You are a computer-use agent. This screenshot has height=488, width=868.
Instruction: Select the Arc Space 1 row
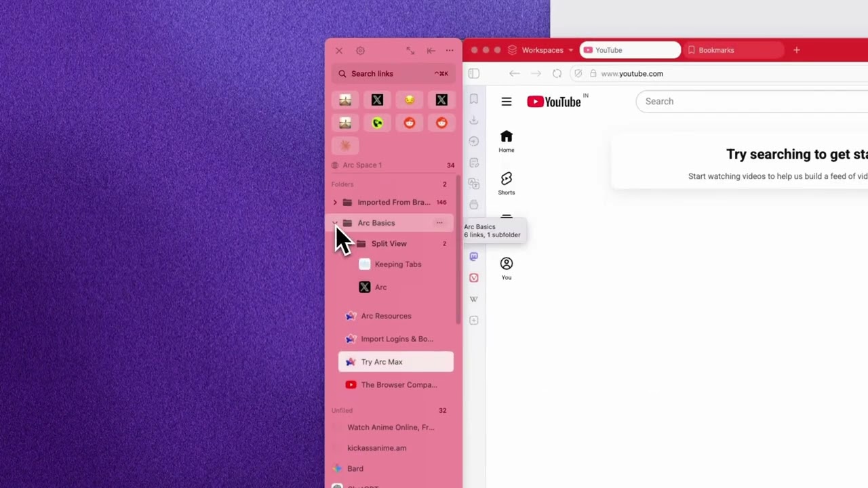point(393,165)
